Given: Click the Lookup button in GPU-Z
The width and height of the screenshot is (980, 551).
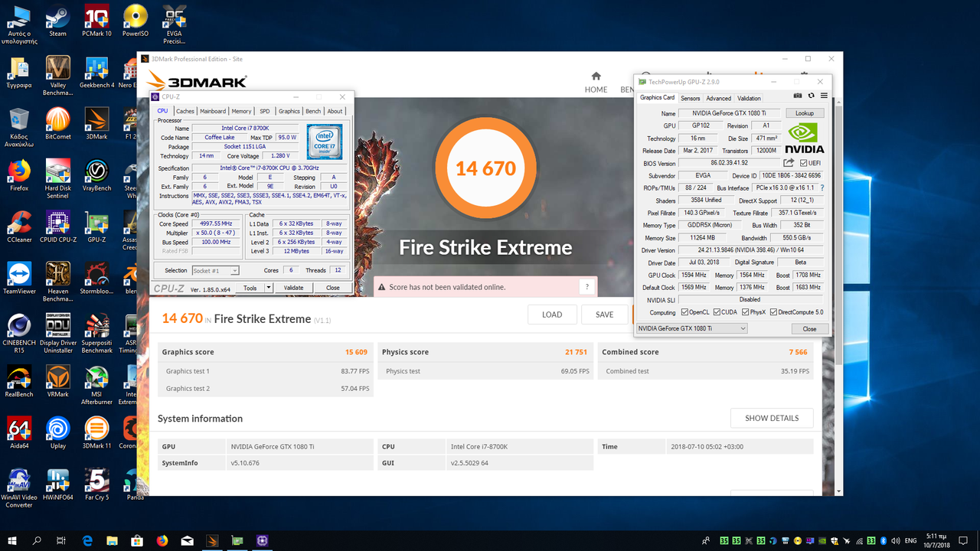Looking at the screenshot, I should (x=805, y=113).
